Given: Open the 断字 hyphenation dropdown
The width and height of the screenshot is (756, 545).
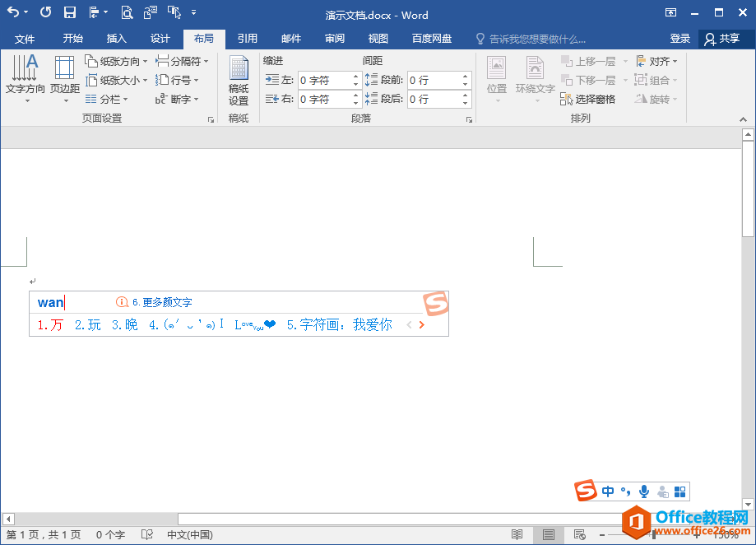Looking at the screenshot, I should coord(177,100).
